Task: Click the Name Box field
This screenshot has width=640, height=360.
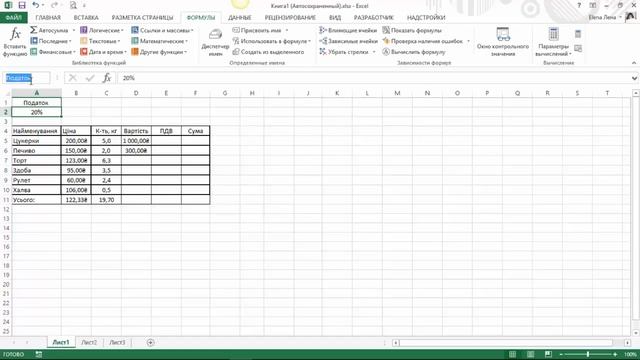Action: point(26,78)
